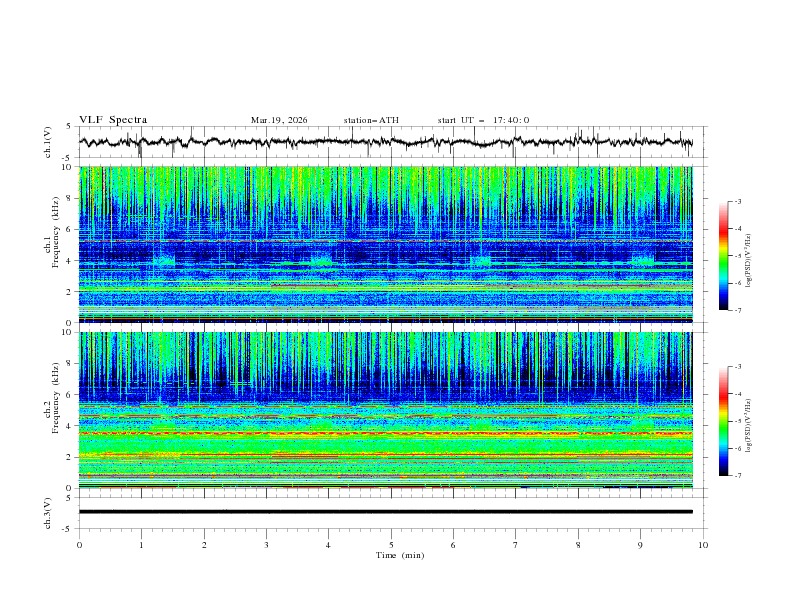Click the time axis tick label "10"

pyautogui.click(x=703, y=545)
